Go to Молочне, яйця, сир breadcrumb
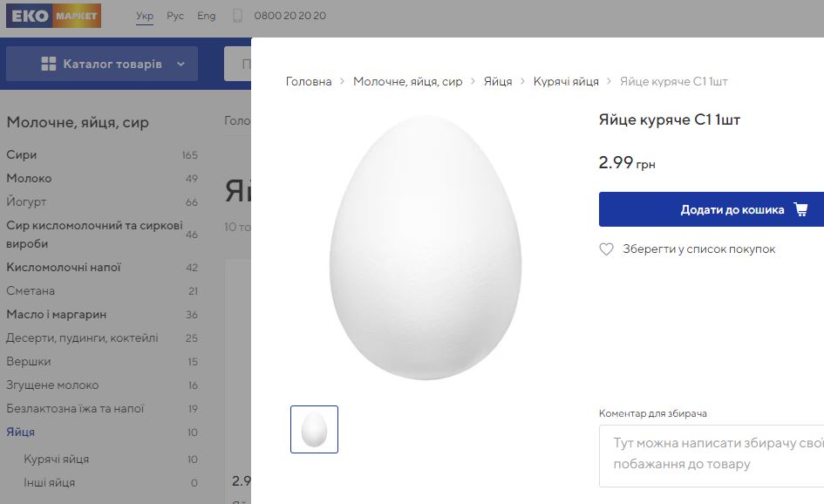 point(407,81)
